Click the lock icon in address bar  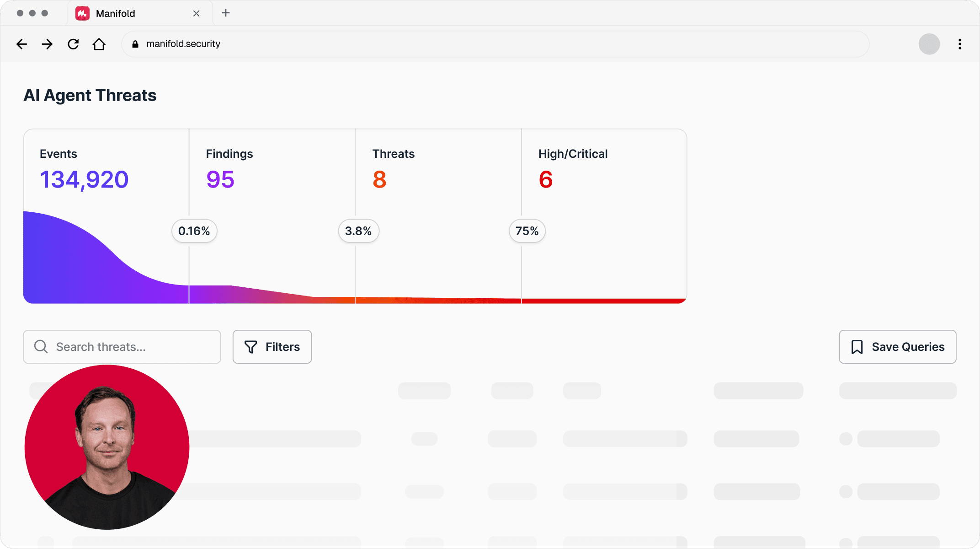click(135, 44)
